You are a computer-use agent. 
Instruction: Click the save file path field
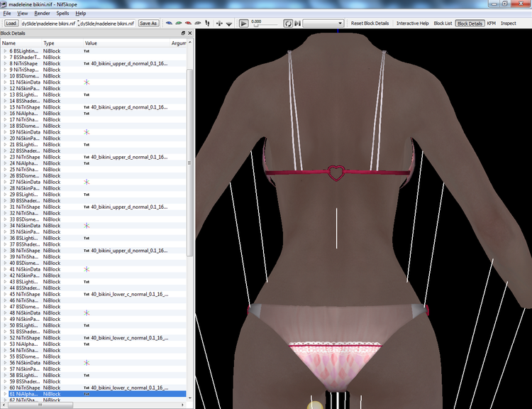click(x=107, y=23)
